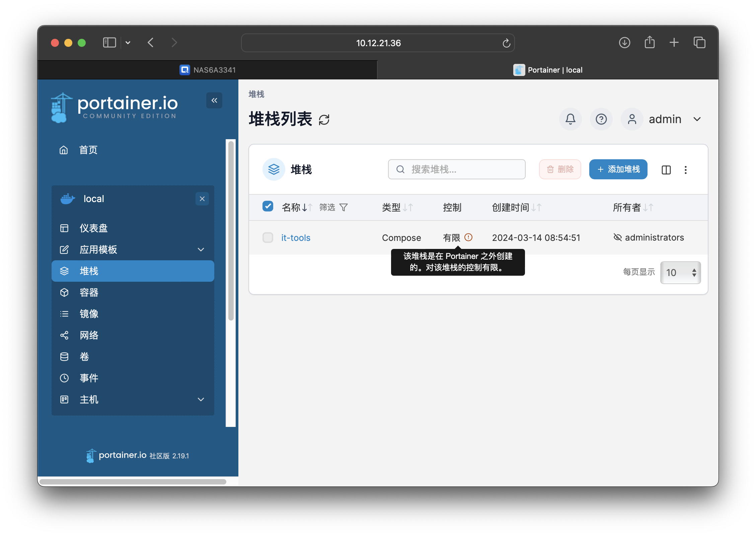Show Safari tab overview
Screen dimensions: 756x536
699,42
